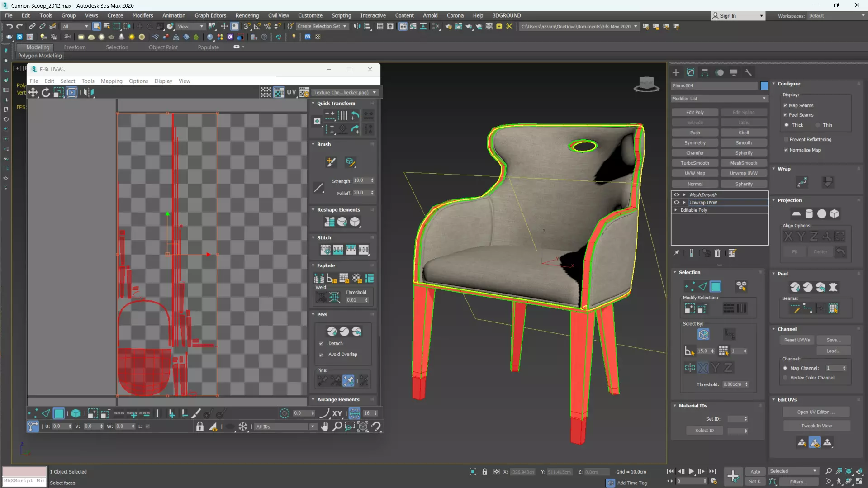
Task: Click the Tweak In View button
Action: pyautogui.click(x=816, y=426)
